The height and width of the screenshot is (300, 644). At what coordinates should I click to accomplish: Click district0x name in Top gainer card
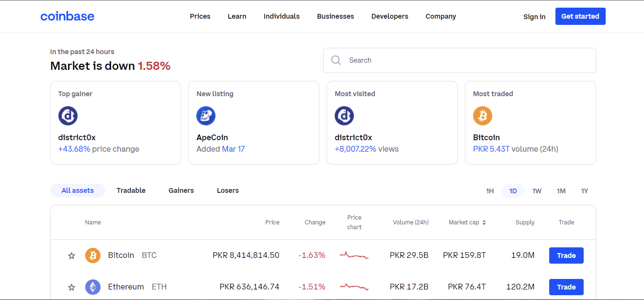[x=77, y=138]
